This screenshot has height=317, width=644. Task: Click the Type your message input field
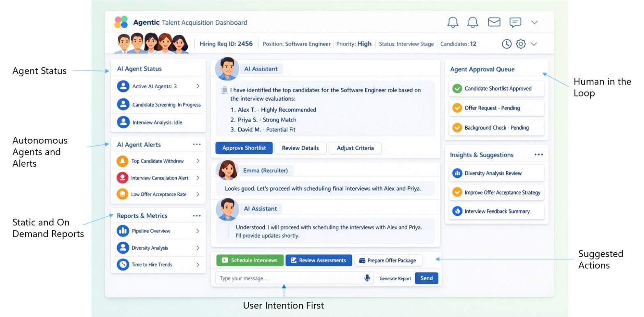pyautogui.click(x=288, y=278)
